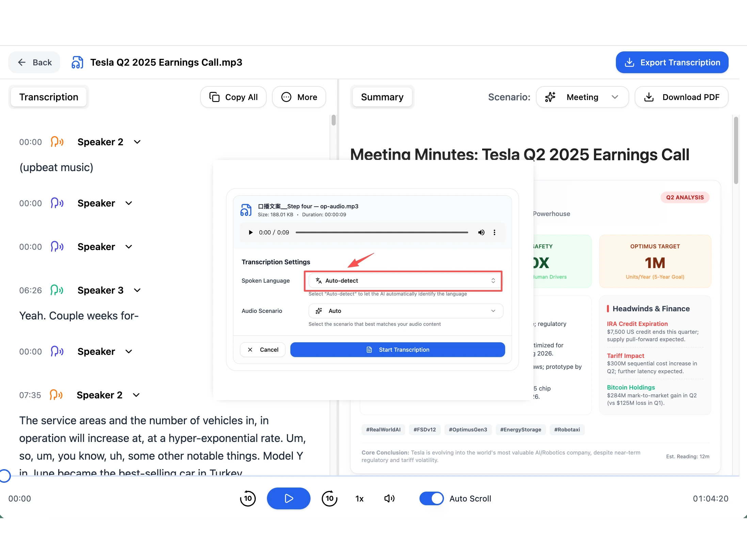Screen dimensions: 747x560
Task: Click the "IRA Credit Expiration" heading
Action: click(637, 324)
